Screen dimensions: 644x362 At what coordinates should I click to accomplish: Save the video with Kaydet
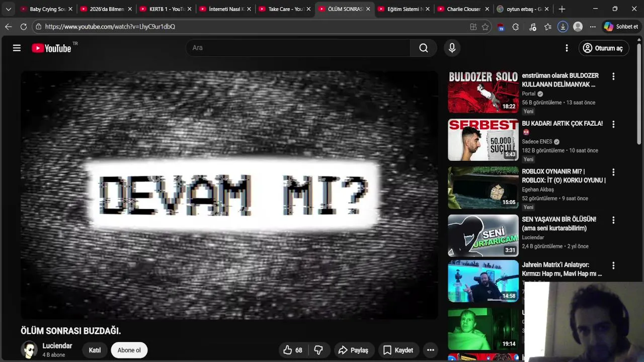point(398,350)
